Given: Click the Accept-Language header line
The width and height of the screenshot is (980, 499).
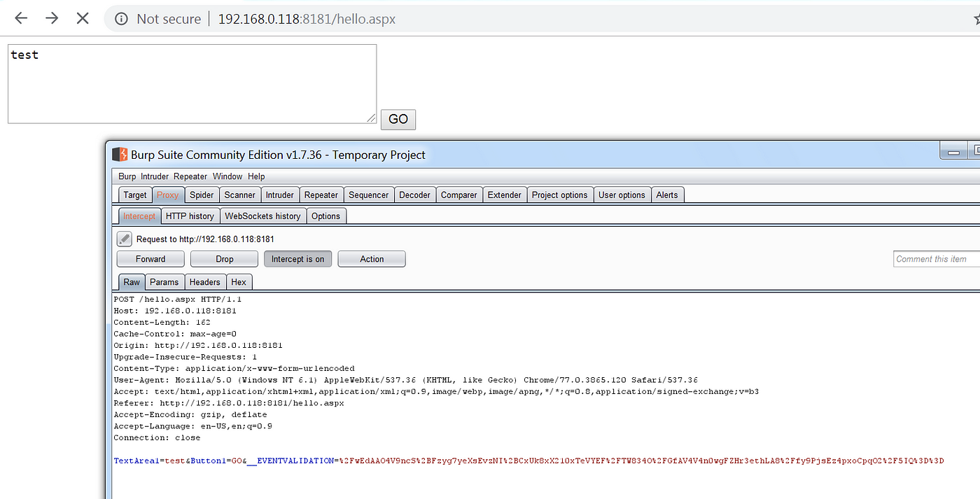Looking at the screenshot, I should click(x=192, y=426).
